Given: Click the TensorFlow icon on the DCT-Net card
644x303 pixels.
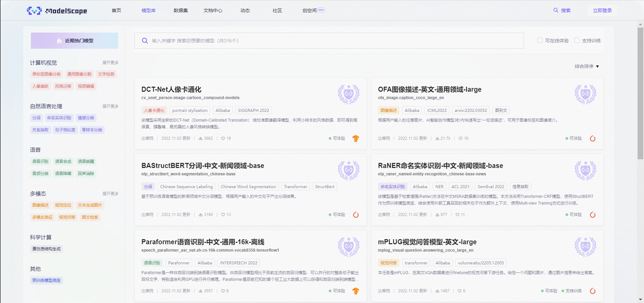Looking at the screenshot, I should (356, 138).
